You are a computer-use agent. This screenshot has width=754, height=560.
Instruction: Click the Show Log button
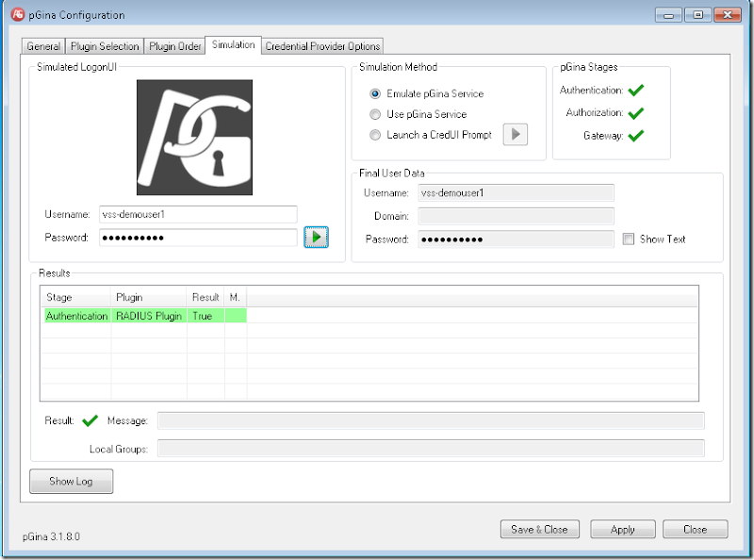click(72, 481)
